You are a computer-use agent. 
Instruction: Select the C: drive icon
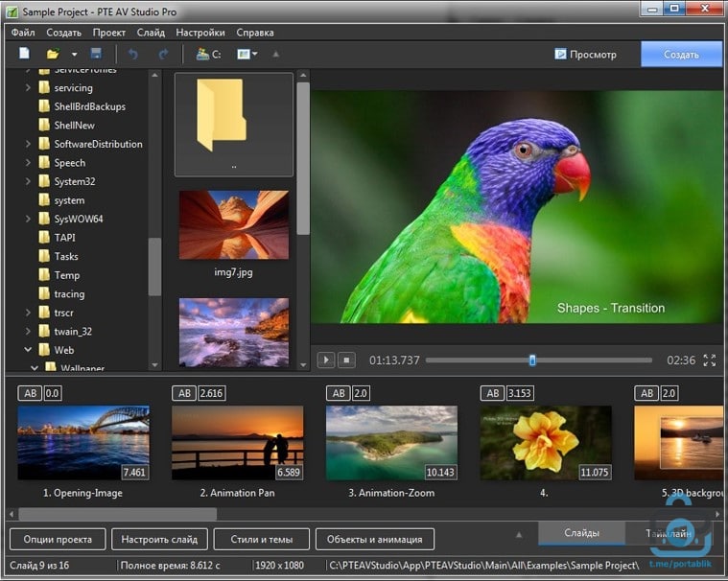coord(208,54)
